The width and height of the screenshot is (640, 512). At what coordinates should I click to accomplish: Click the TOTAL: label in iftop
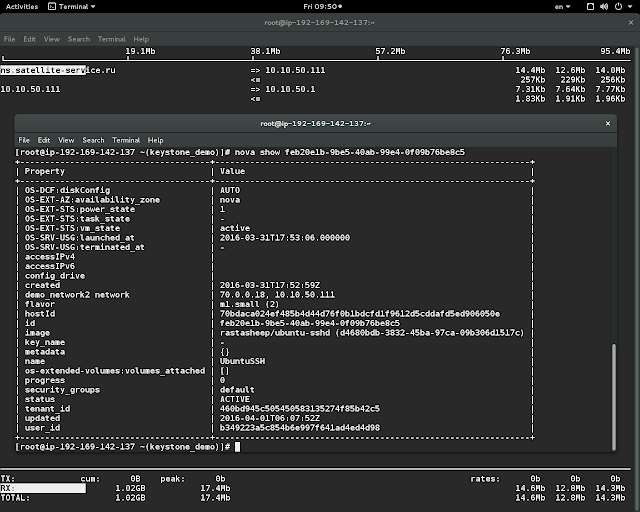click(x=15, y=498)
